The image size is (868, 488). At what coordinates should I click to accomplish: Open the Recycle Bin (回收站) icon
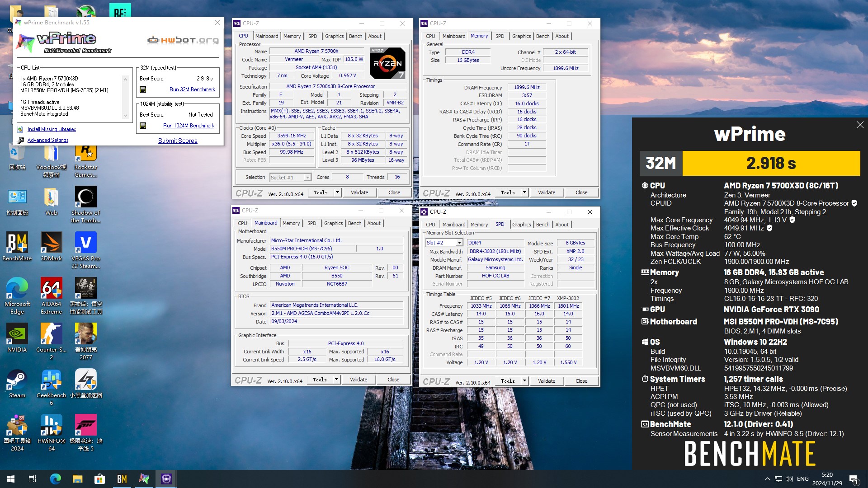click(17, 156)
